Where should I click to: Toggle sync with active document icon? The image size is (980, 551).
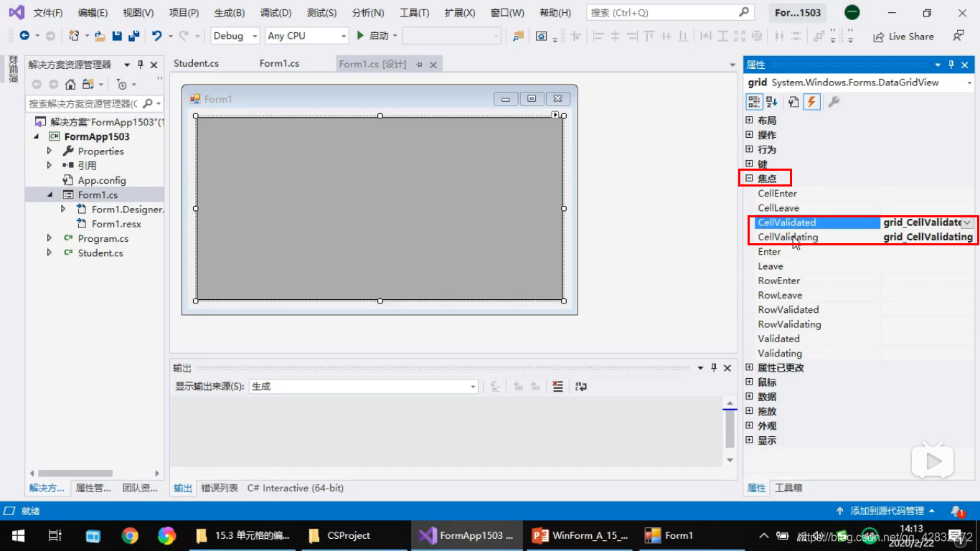pos(88,85)
